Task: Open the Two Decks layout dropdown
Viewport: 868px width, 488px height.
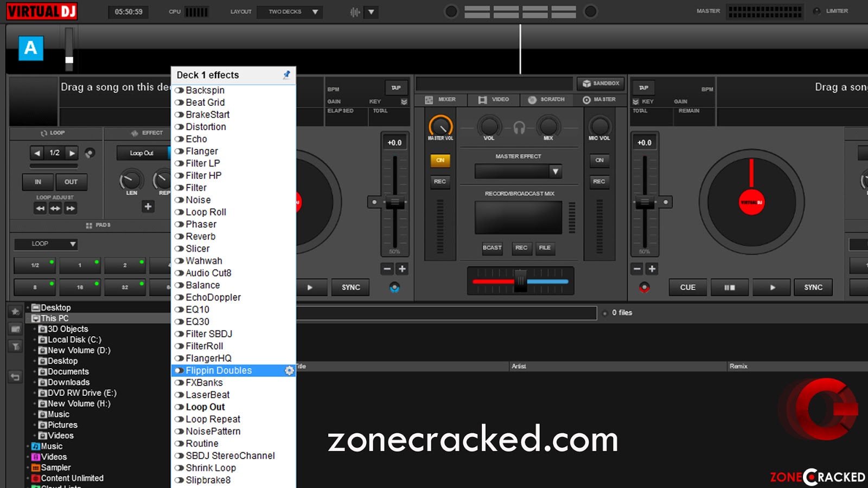Action: pos(289,12)
